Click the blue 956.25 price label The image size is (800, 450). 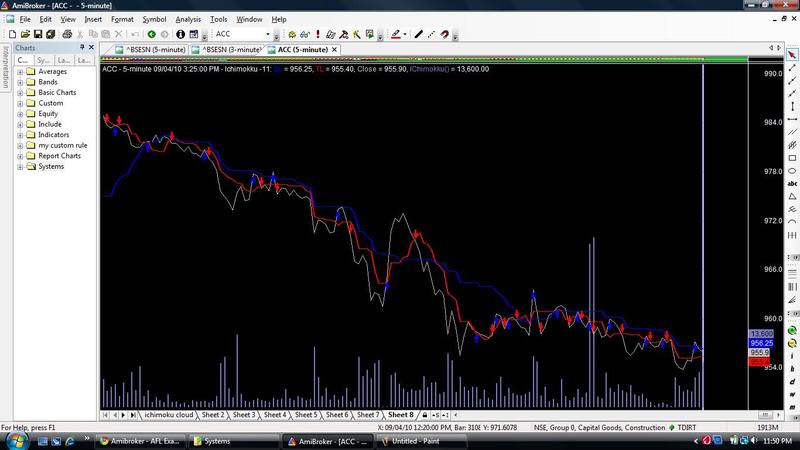click(761, 343)
